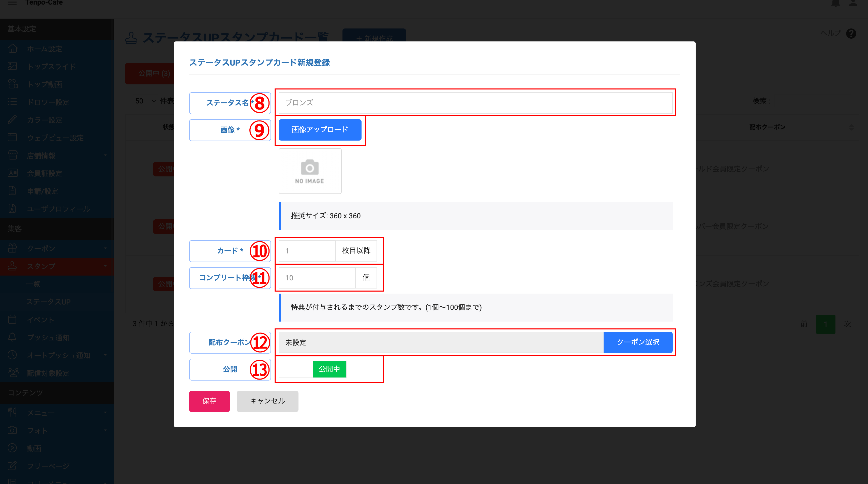Open the hamburger menu icon

tap(12, 3)
